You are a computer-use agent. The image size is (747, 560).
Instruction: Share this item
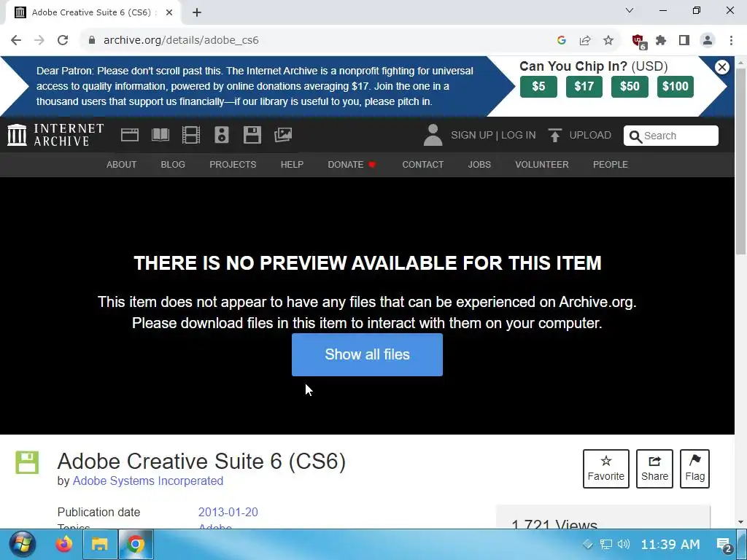click(654, 469)
